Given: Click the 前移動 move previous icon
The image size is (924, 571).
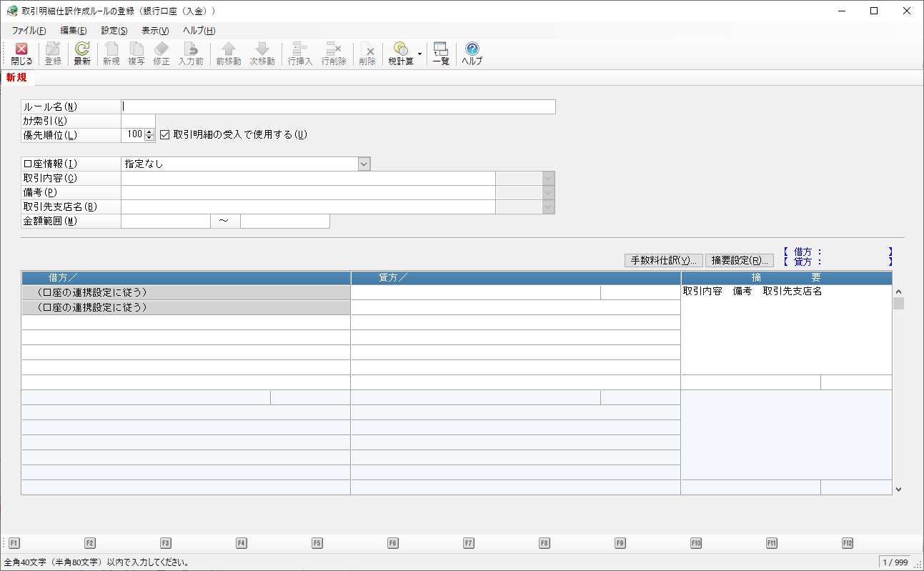Looking at the screenshot, I should pyautogui.click(x=229, y=54).
